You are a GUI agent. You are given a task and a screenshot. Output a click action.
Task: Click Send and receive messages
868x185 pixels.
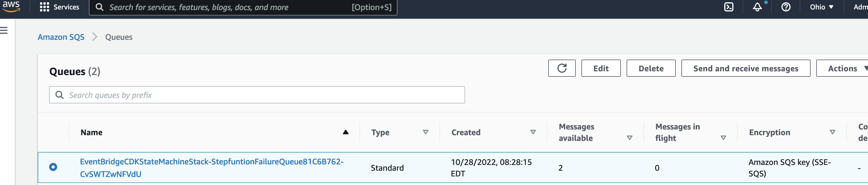click(x=746, y=68)
